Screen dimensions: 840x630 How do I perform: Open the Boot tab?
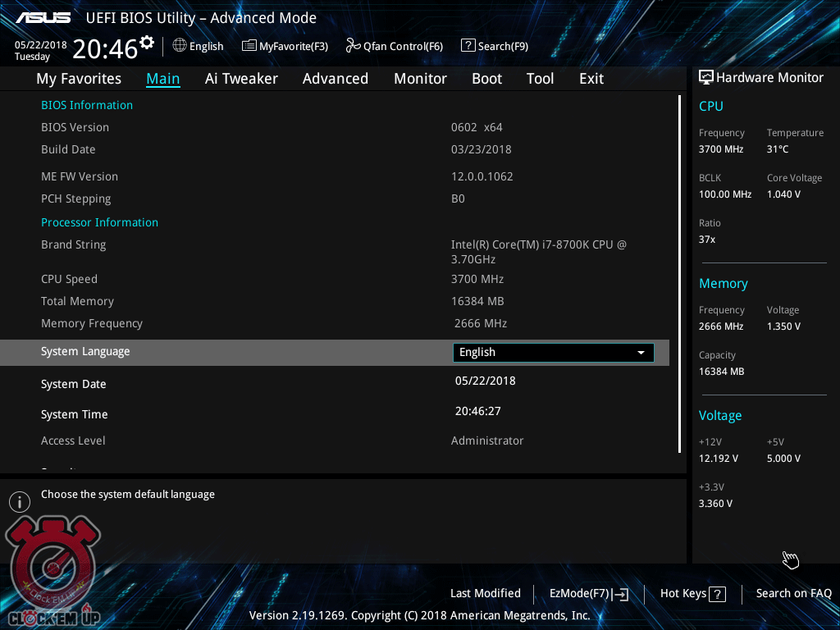pos(486,79)
